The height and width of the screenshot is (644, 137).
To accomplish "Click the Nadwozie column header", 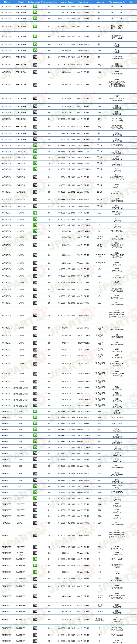I will [100, 2].
